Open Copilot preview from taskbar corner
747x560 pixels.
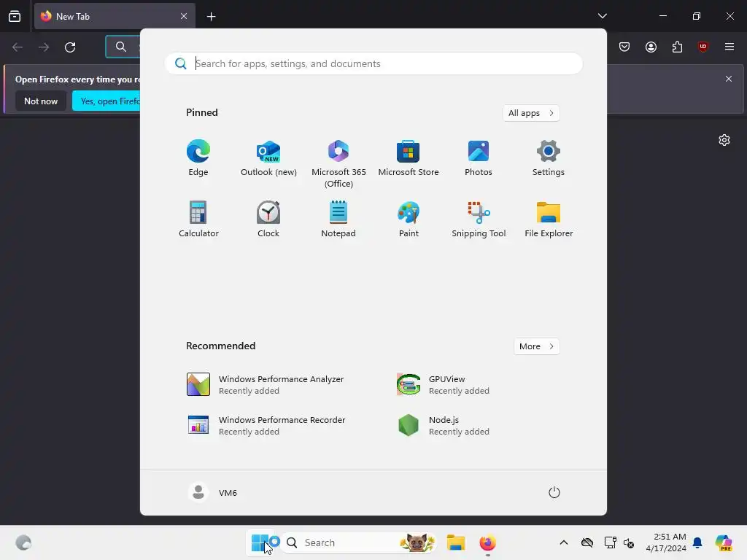(x=723, y=542)
